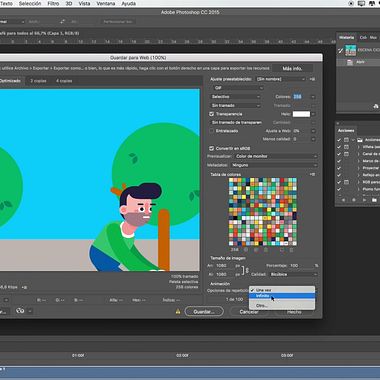Click the Más info. button
Screen dimensions: 380x380
point(292,68)
